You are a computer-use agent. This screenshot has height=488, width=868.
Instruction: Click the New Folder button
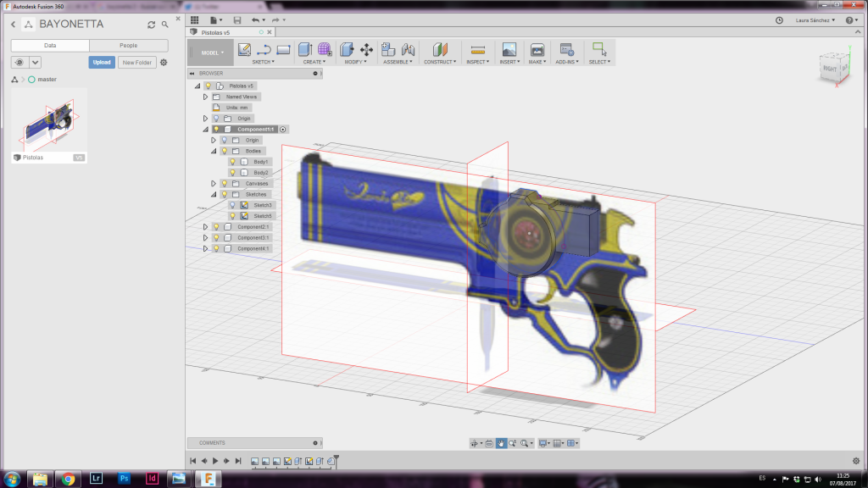136,62
